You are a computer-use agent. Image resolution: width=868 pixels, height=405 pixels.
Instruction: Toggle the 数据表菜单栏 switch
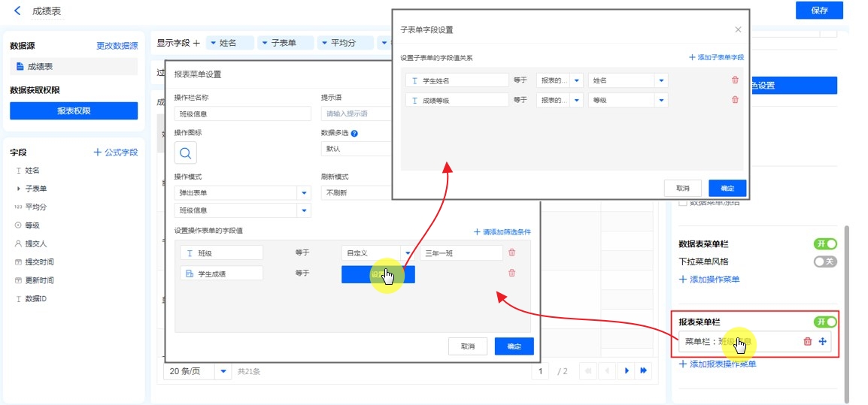tap(825, 244)
